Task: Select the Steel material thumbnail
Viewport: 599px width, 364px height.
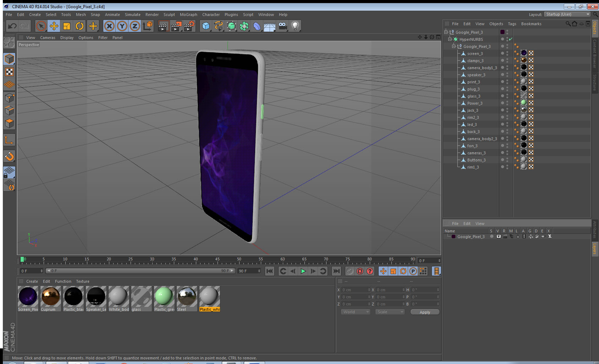Action: [x=187, y=299]
